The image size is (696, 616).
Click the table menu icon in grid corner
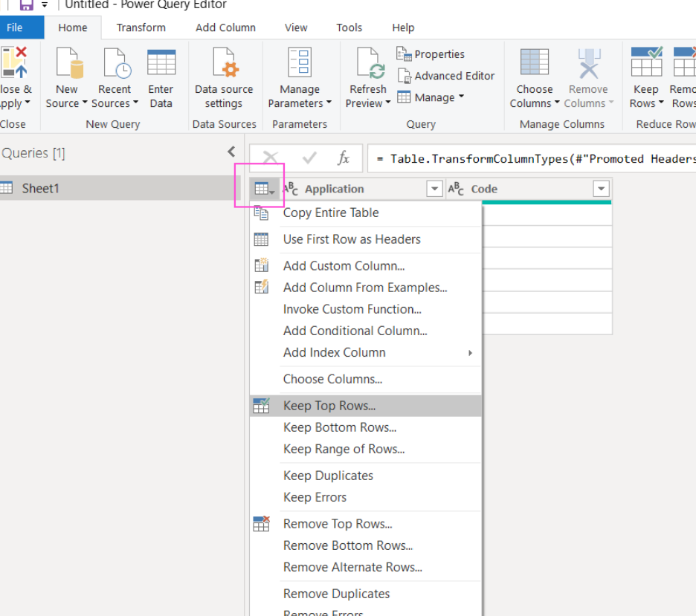coord(265,189)
